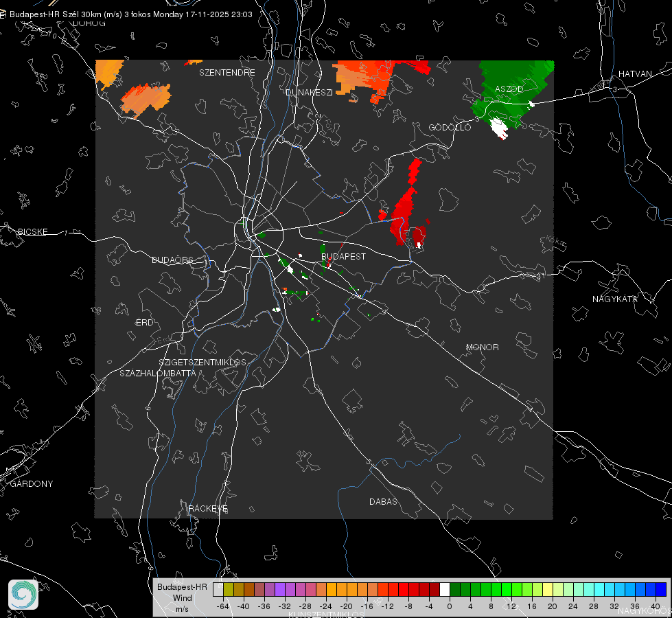Click the large green wind echo over Aszód
This screenshot has width=672, height=618.
(513, 94)
